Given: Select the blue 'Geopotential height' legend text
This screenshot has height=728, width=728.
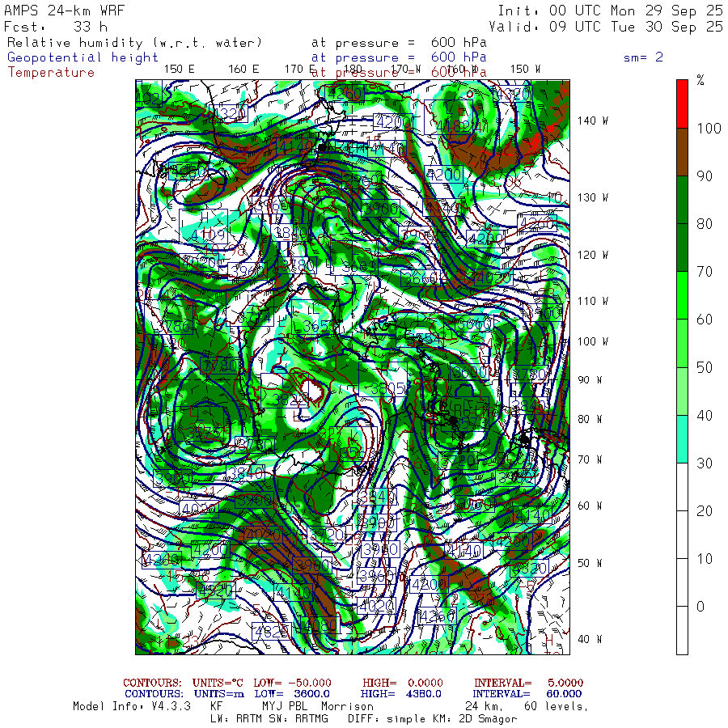Looking at the screenshot, I should [x=83, y=57].
